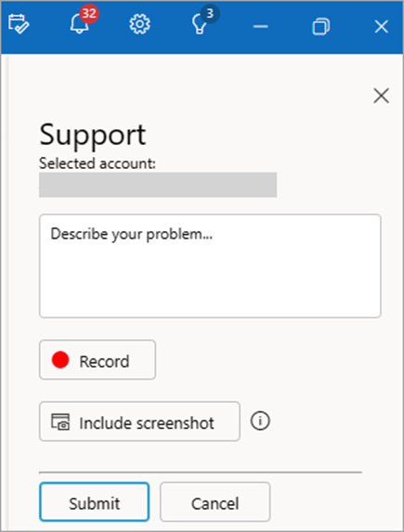This screenshot has height=532, width=404.
Task: Click the red 32 notification badge
Action: [x=89, y=14]
